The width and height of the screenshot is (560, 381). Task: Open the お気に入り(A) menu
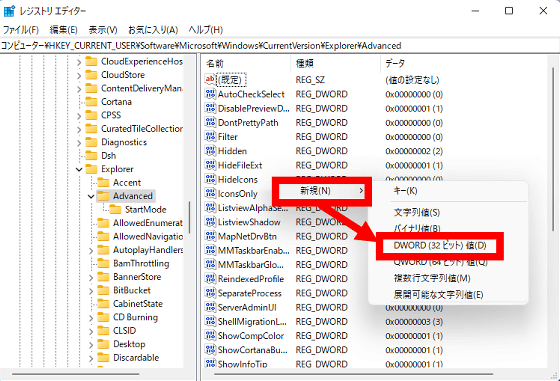pyautogui.click(x=153, y=30)
